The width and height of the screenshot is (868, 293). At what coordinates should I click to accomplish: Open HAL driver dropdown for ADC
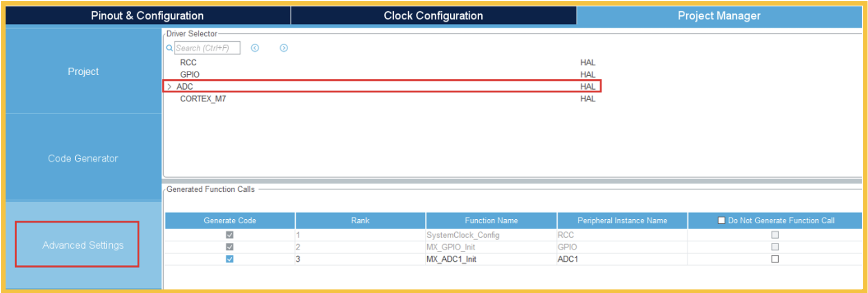587,86
